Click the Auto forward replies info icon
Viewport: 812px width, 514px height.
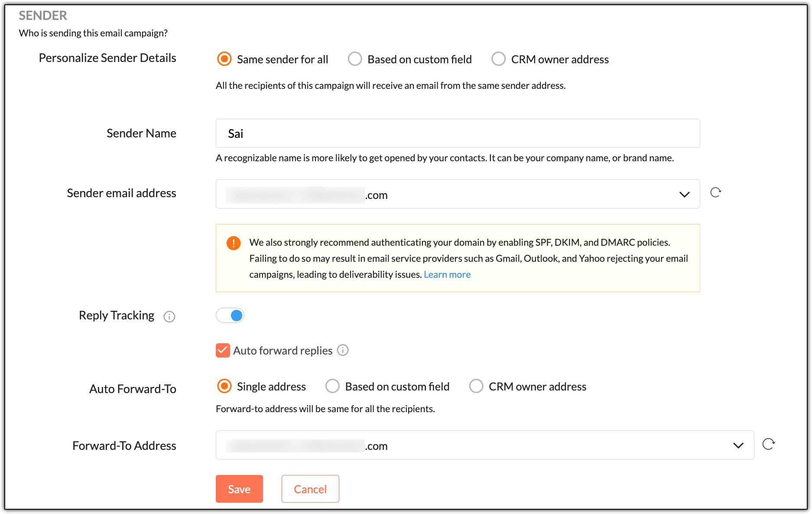point(343,350)
